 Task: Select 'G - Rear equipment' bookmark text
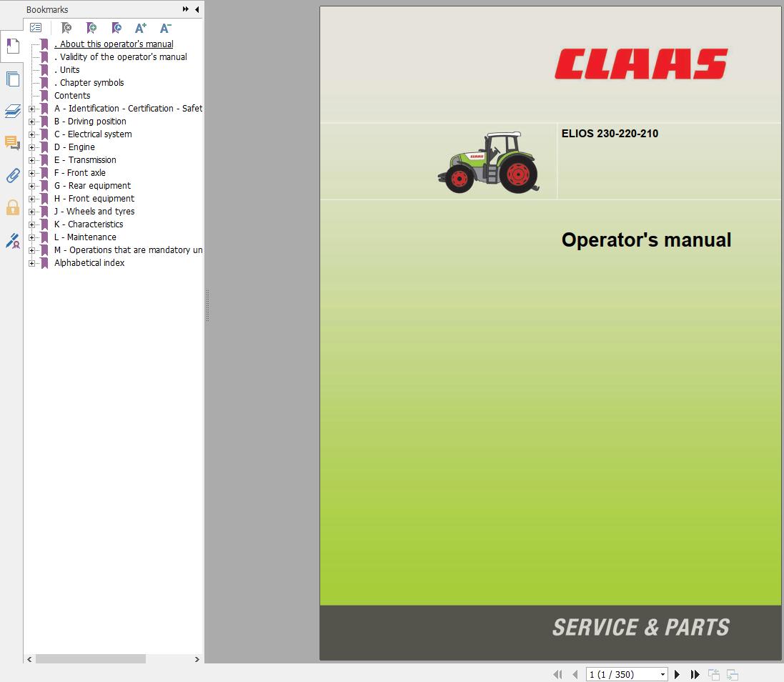pyautogui.click(x=92, y=186)
